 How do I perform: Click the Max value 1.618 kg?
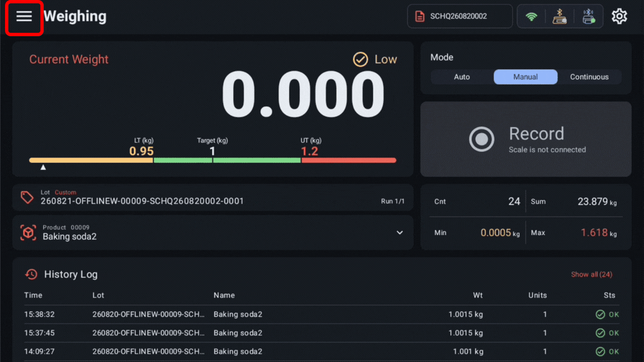(598, 233)
